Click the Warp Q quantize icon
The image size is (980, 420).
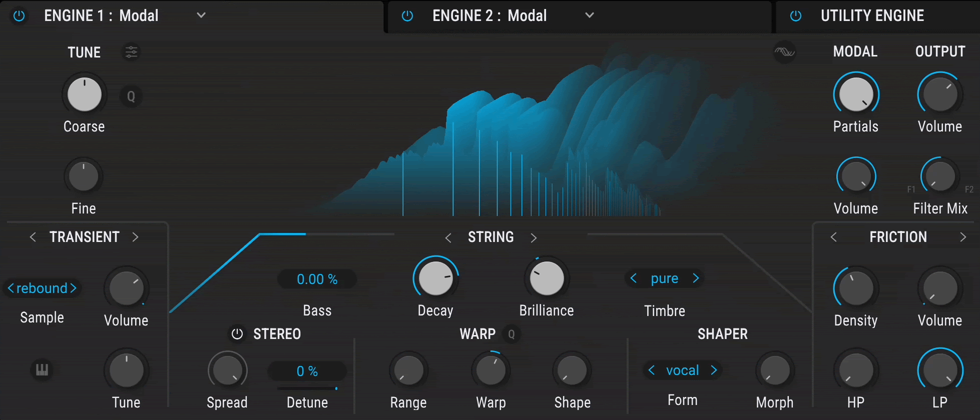point(512,334)
